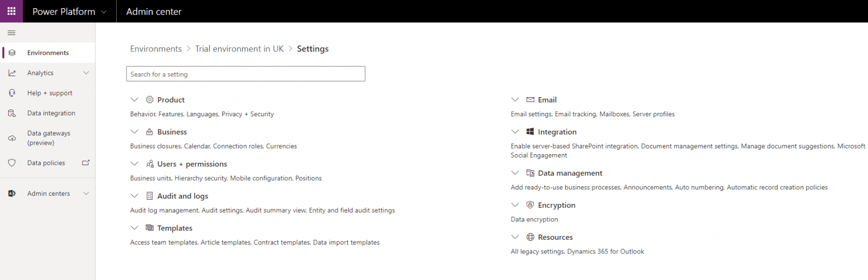This screenshot has height=280, width=868.
Task: Collapse the Encryption section chevron
Action: point(515,205)
